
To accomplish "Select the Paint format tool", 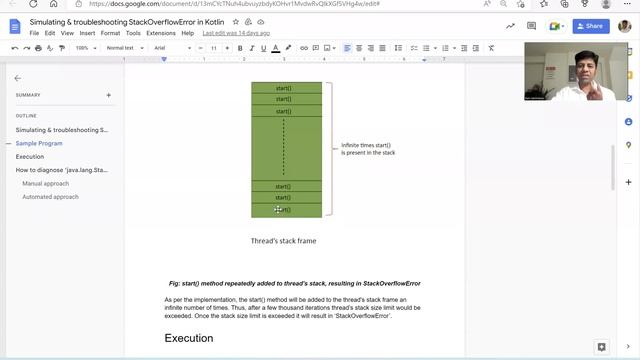I will pos(62,48).
